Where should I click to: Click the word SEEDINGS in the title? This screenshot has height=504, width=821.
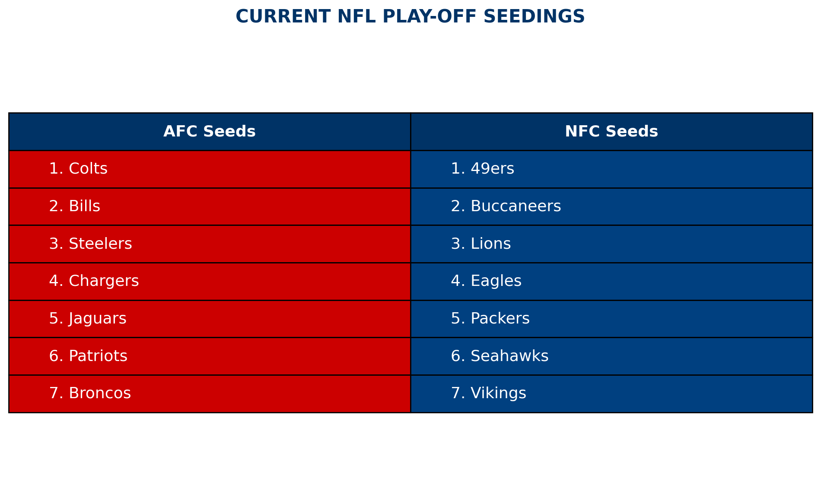(x=534, y=17)
